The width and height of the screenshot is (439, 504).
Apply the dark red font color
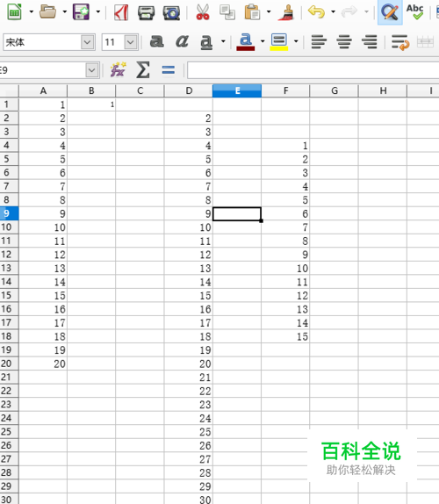(246, 42)
